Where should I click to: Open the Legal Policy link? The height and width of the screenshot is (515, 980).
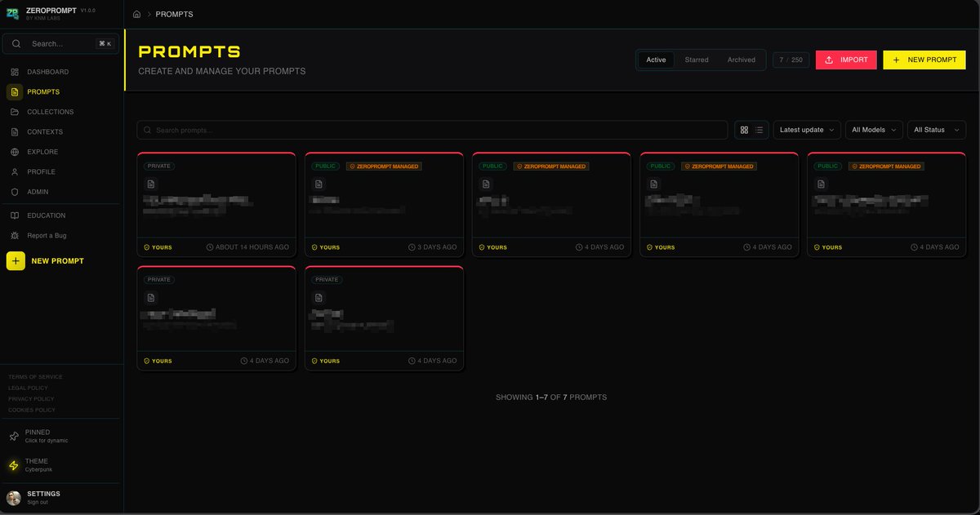tap(28, 388)
